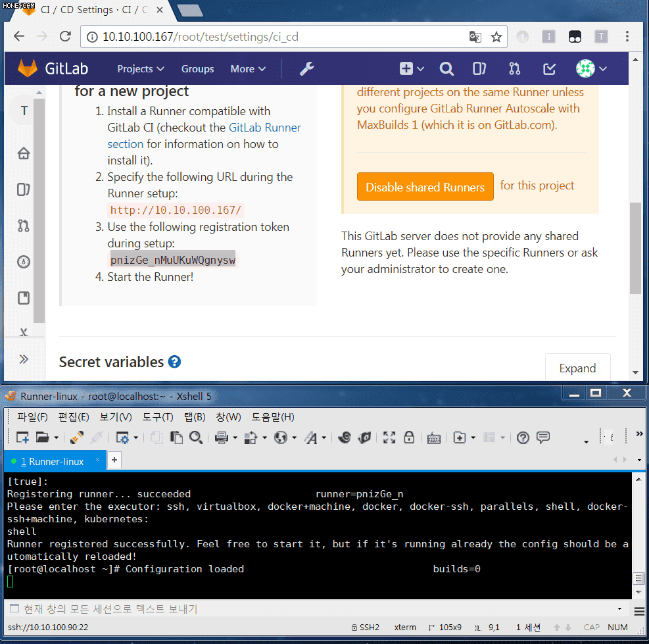Open session Properties gear icon in Xshell

(x=123, y=437)
